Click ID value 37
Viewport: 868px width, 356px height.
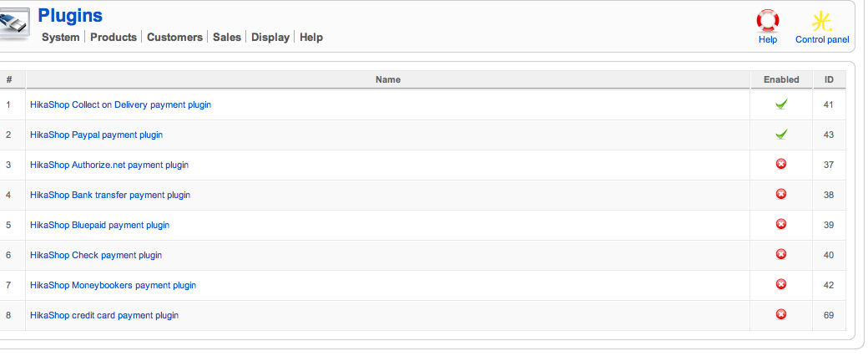pyautogui.click(x=828, y=165)
